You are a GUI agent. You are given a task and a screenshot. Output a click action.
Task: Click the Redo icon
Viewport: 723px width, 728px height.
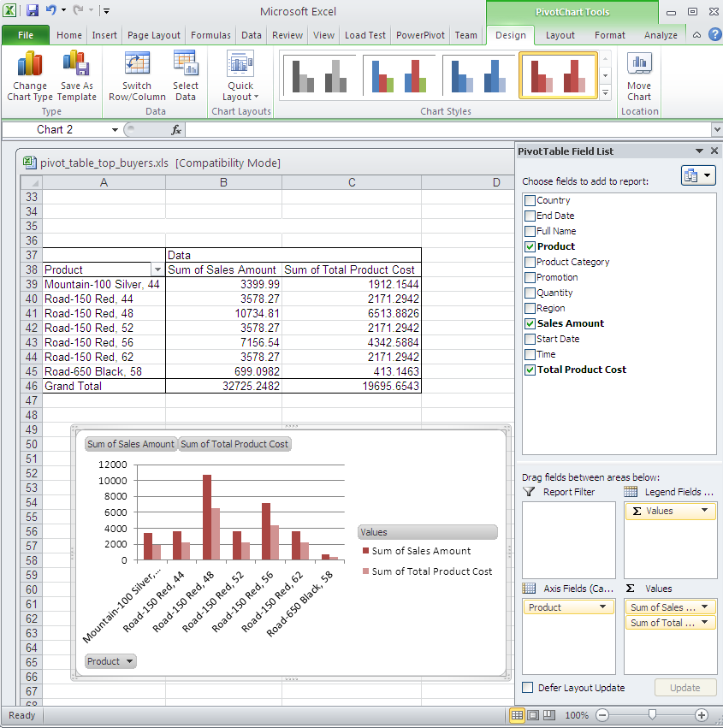[x=78, y=10]
